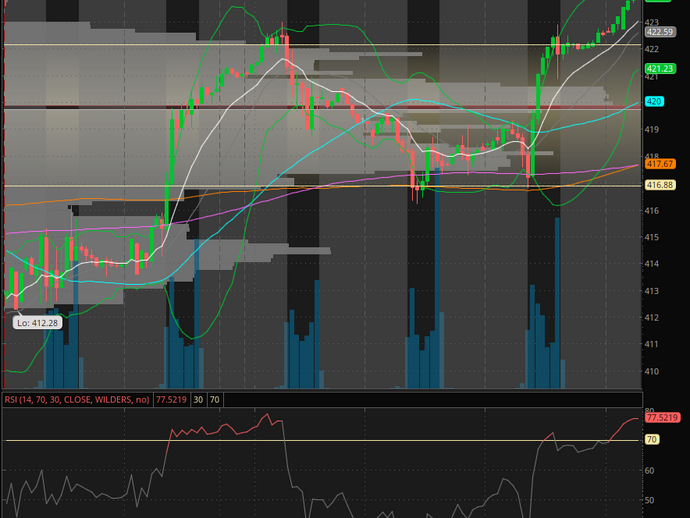
Task: Click the 70 overbought box in RSI header
Action: click(215, 400)
